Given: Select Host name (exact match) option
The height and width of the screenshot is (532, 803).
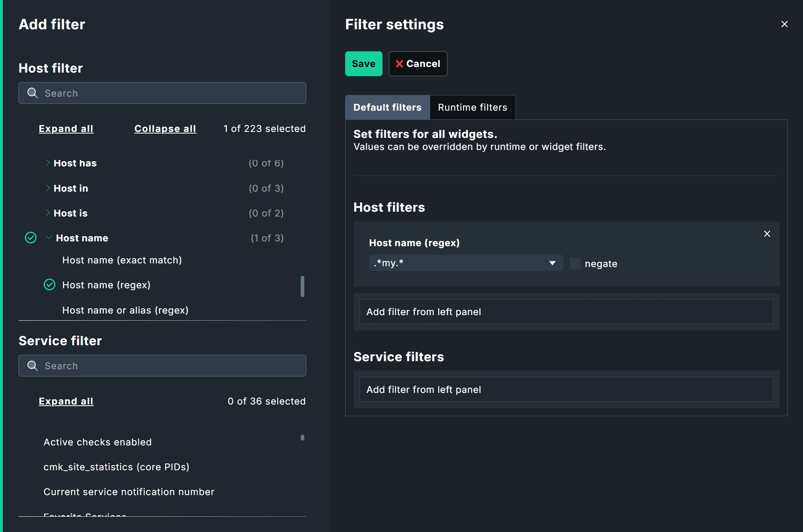Looking at the screenshot, I should point(122,260).
